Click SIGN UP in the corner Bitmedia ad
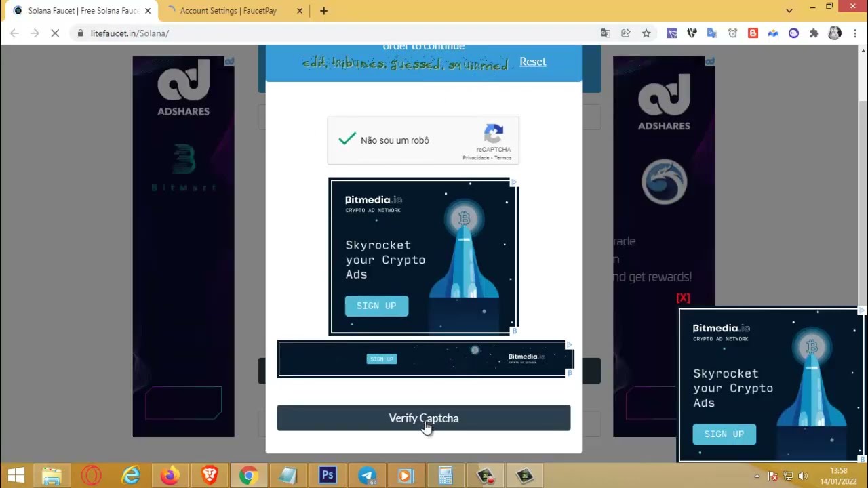868x488 pixels. pyautogui.click(x=724, y=434)
